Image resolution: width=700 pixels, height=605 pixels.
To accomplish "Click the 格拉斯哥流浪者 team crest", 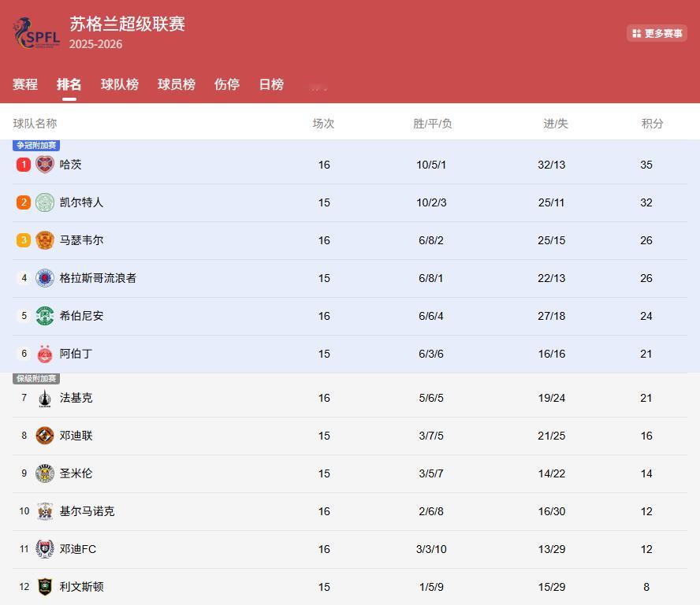I will click(45, 278).
